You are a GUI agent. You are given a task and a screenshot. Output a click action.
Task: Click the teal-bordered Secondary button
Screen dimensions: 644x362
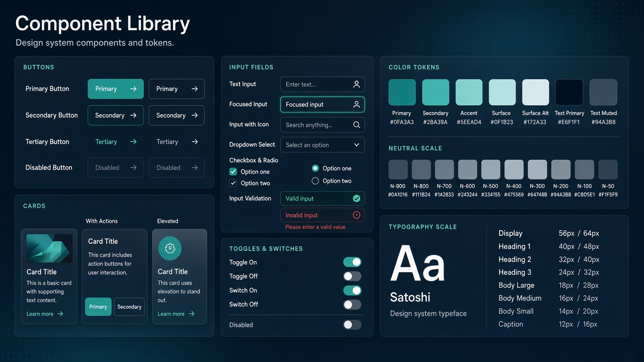tap(116, 115)
